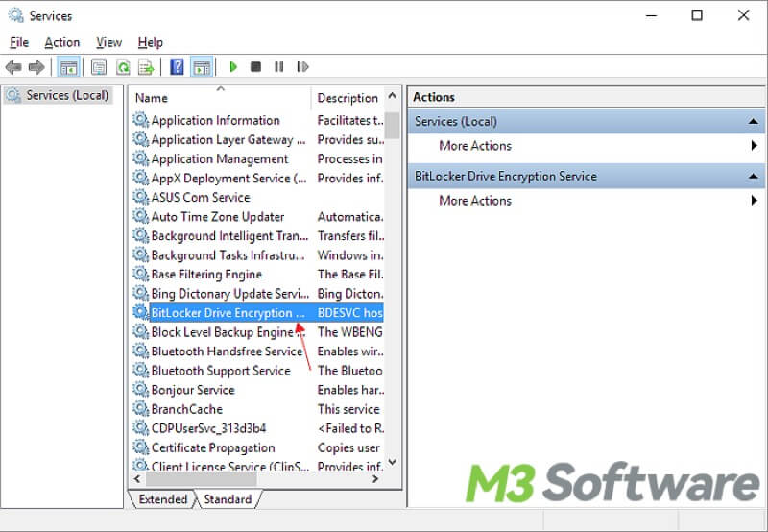Sort list by Name column header

coord(220,98)
